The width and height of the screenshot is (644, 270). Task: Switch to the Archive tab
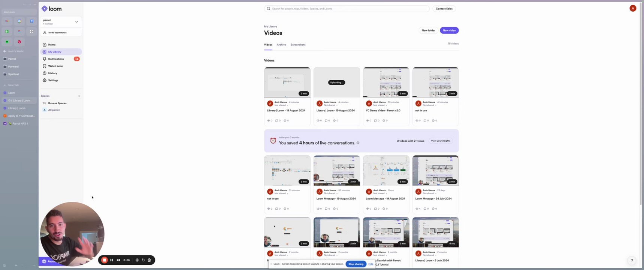[281, 45]
